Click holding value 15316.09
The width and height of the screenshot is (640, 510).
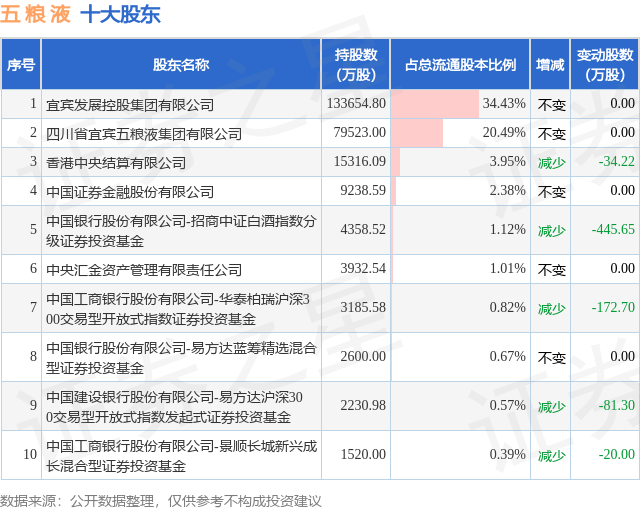click(x=360, y=161)
